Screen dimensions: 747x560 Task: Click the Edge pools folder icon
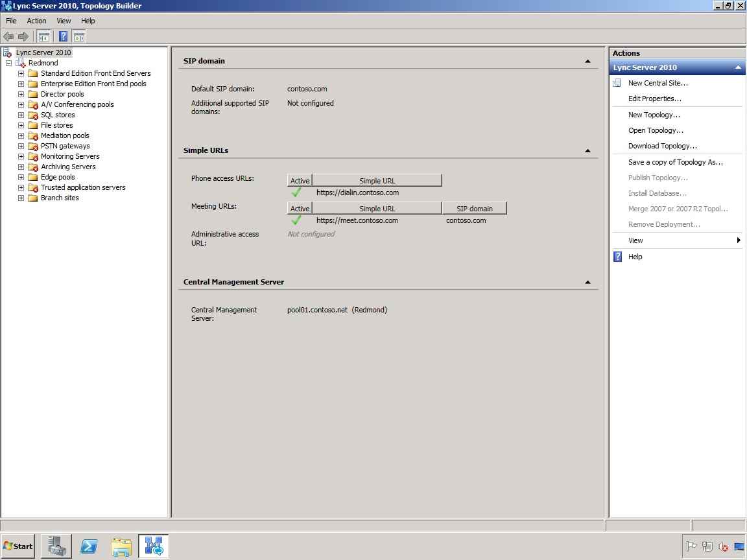point(33,177)
